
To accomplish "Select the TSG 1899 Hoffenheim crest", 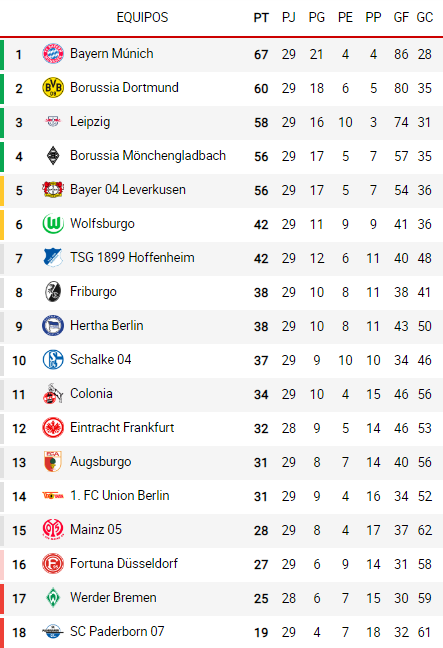I will 53,257.
